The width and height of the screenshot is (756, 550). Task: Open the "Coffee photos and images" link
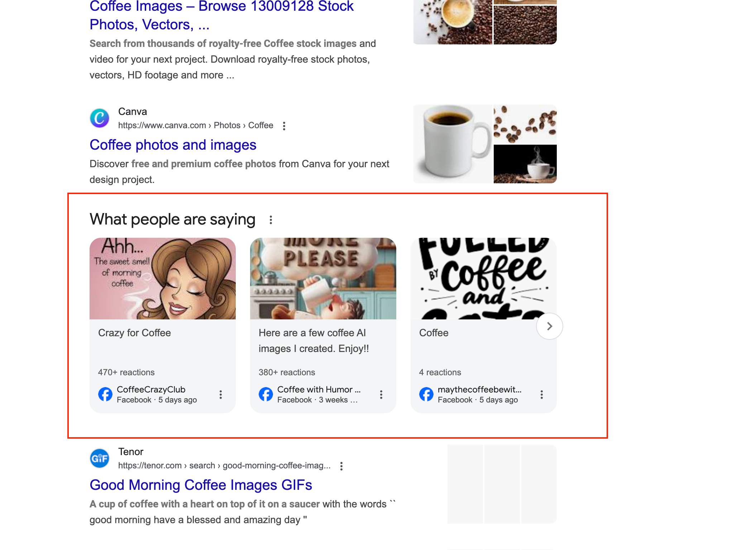pos(173,145)
